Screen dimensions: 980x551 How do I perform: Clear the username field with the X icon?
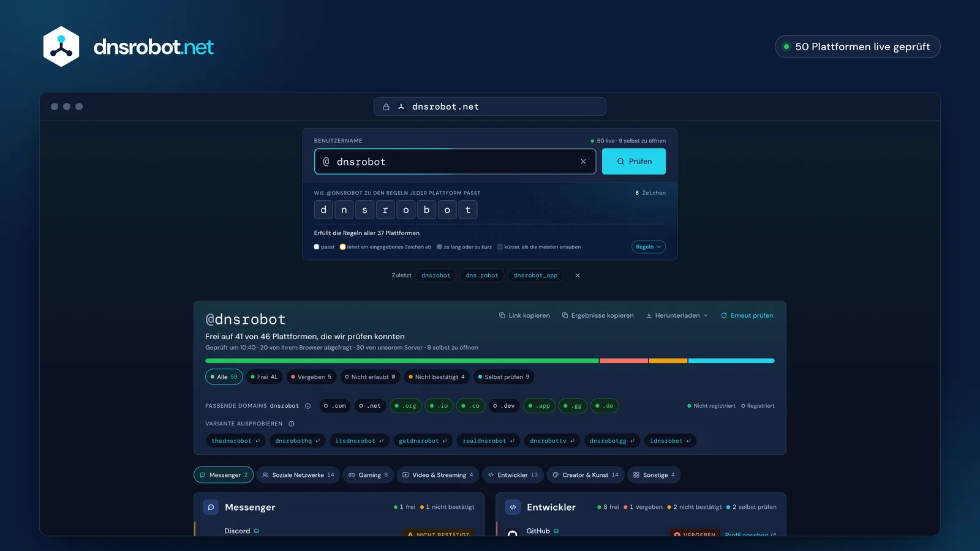(583, 162)
